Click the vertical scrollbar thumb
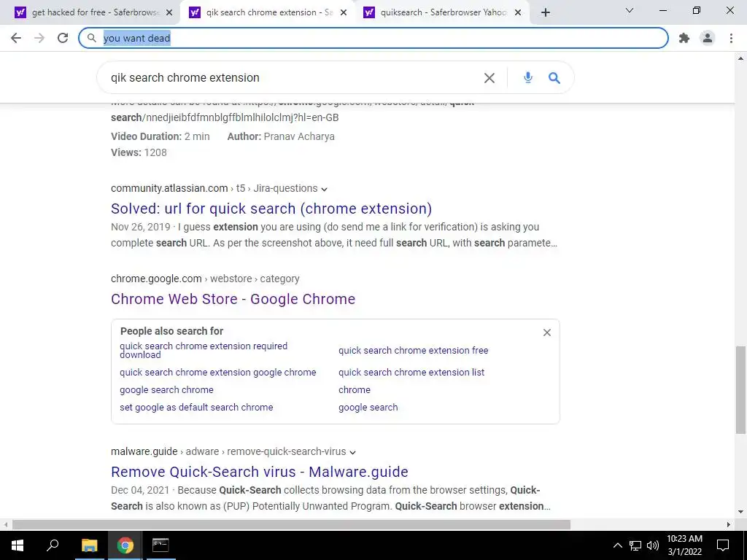Image resolution: width=747 pixels, height=560 pixels. pos(740,390)
